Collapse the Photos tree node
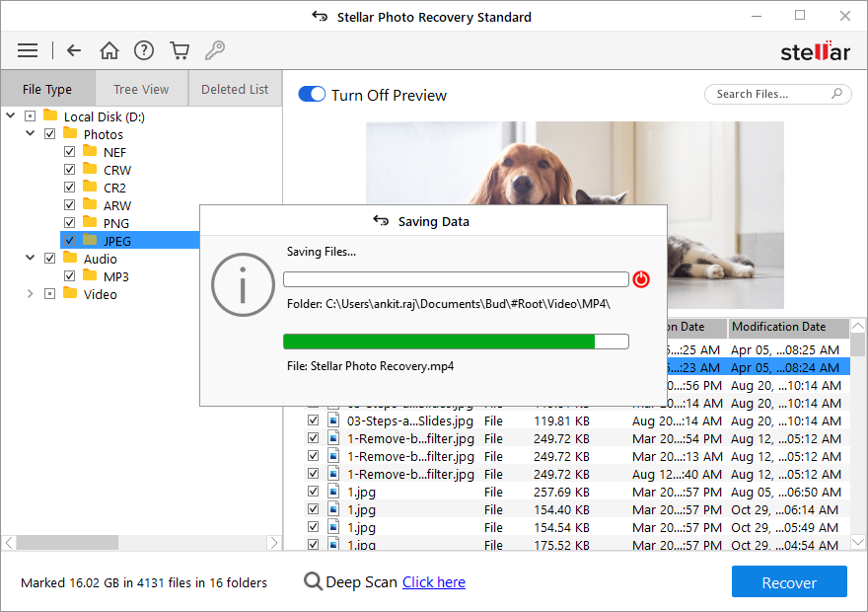Image resolution: width=868 pixels, height=612 pixels. (30, 133)
